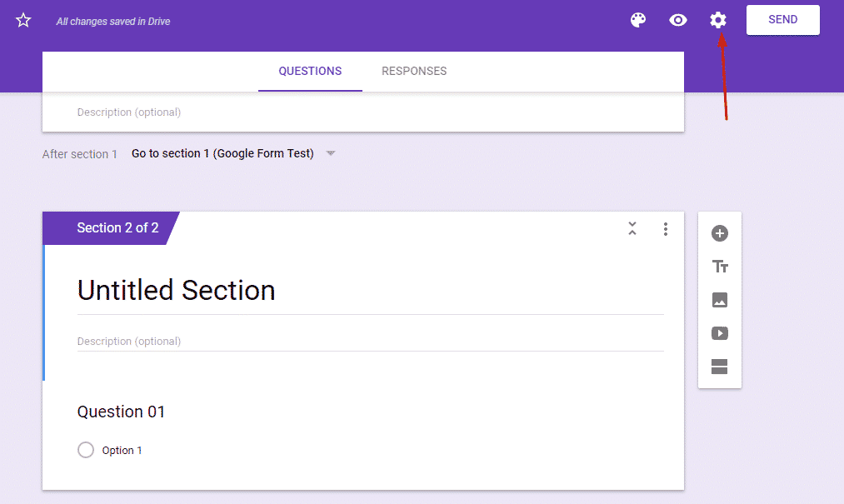This screenshot has width=844, height=504.
Task: Open the Section 2 three-dot options menu
Action: pyautogui.click(x=665, y=229)
